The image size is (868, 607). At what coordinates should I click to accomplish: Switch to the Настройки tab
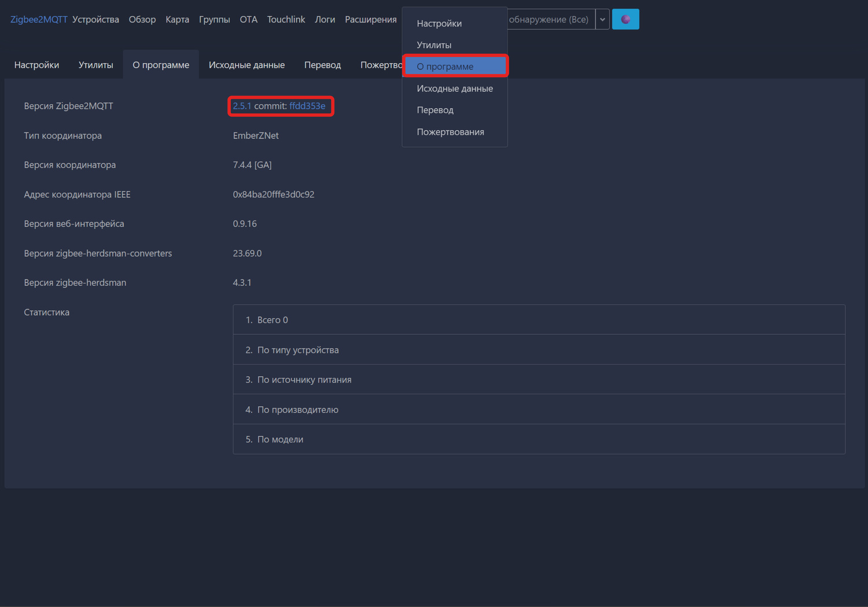coord(36,65)
